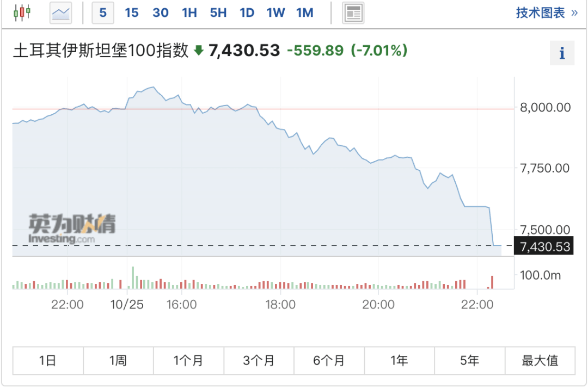588x389 pixels.
Task: Click the info icon button
Action: click(562, 53)
